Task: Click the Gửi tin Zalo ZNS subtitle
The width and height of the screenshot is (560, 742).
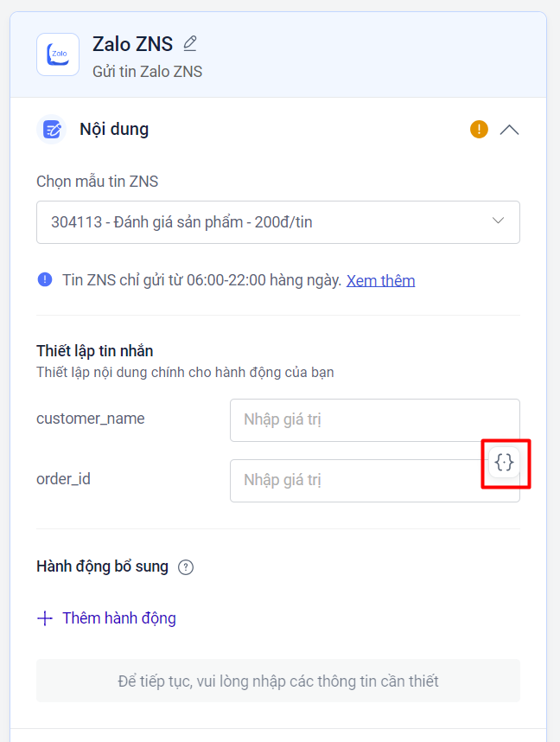Action: (x=147, y=72)
